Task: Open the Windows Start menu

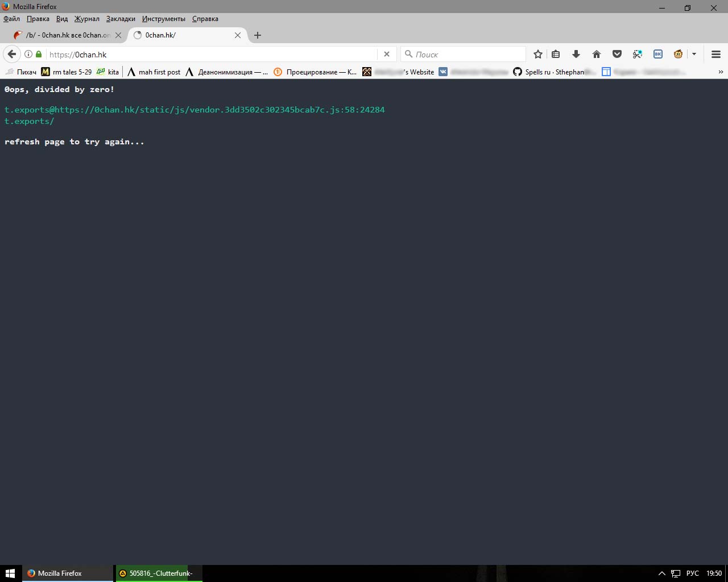Action: (x=10, y=573)
